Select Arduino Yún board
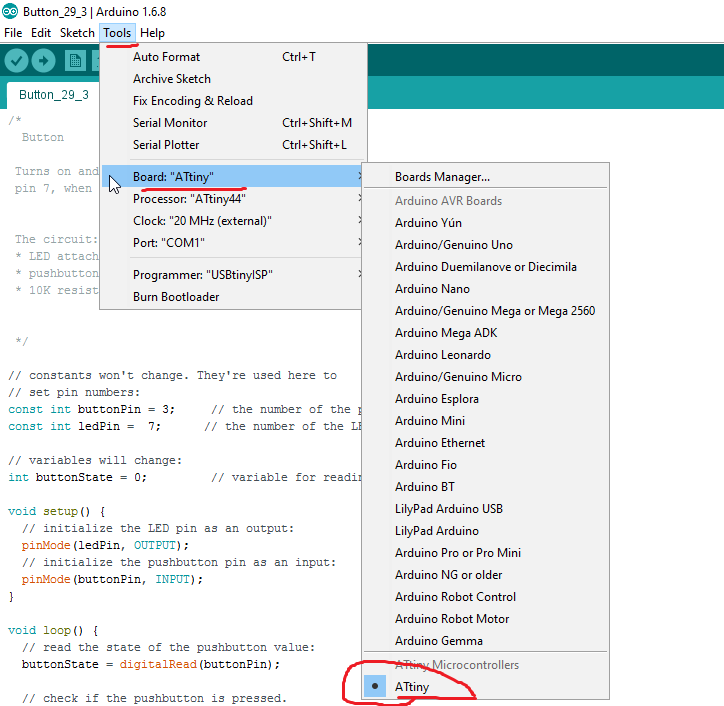This screenshot has height=706, width=724. (x=485, y=223)
